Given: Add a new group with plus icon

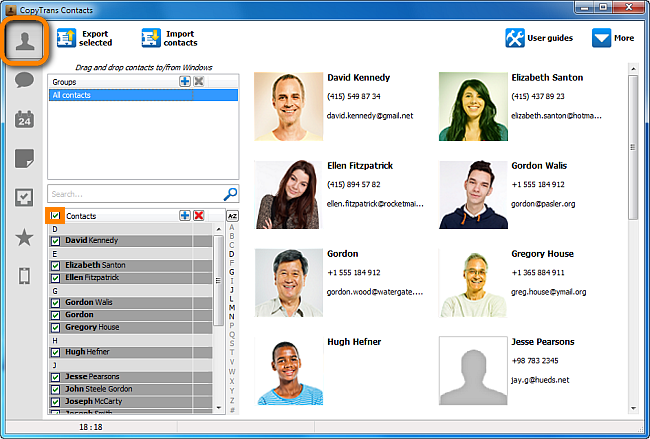Looking at the screenshot, I should coord(185,81).
